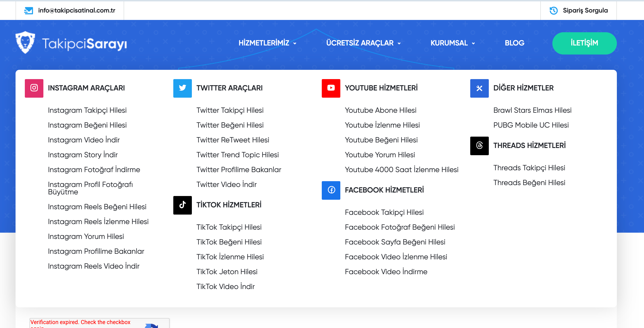Open Youtube Abone Hilesi

click(381, 110)
